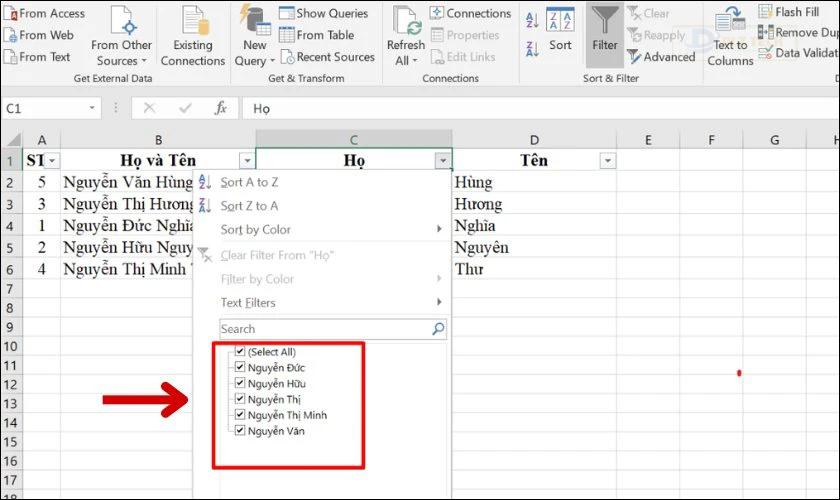The image size is (840, 500).
Task: Close filter dropdown on Họ header
Action: tap(442, 161)
